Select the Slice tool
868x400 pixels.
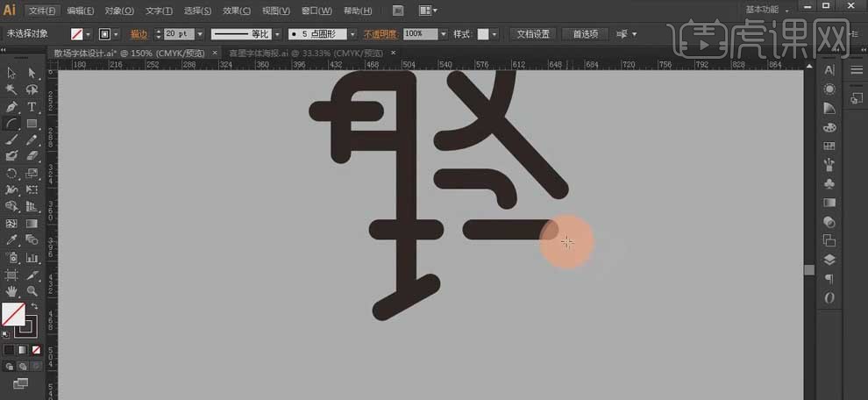click(x=32, y=275)
